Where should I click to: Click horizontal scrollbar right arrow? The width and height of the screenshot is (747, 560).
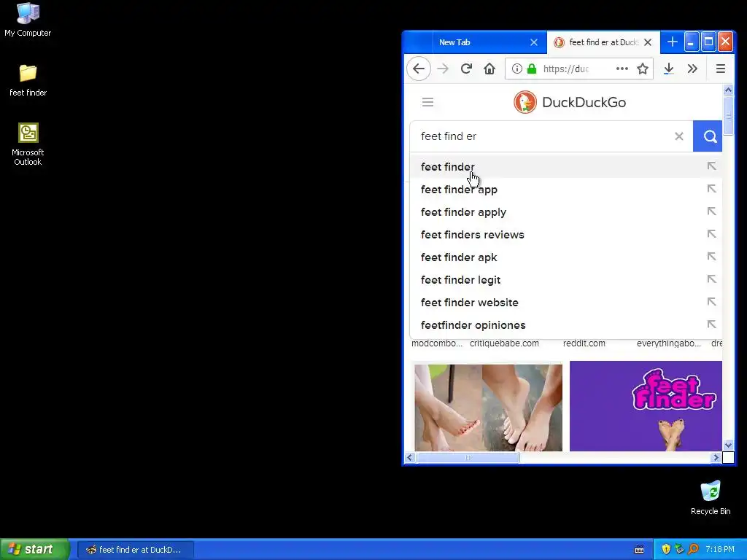pyautogui.click(x=715, y=458)
